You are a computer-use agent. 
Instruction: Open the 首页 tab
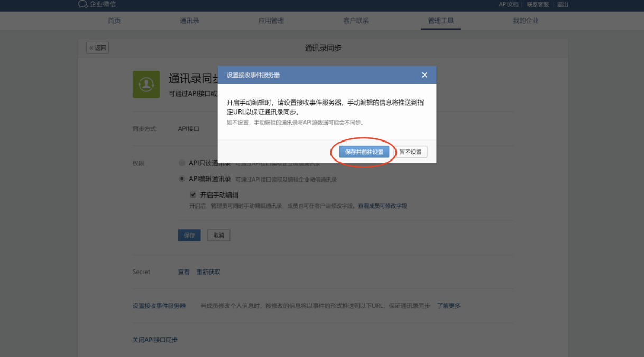pyautogui.click(x=114, y=21)
